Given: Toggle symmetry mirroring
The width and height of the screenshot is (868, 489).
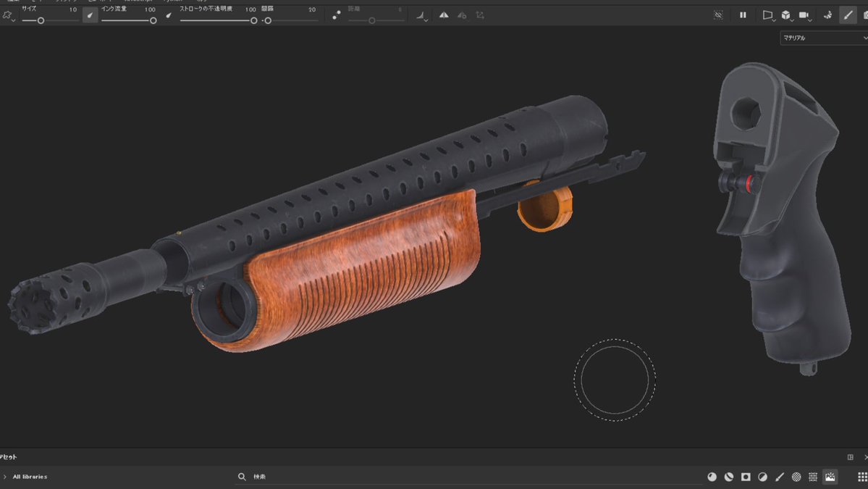Looking at the screenshot, I should [444, 15].
